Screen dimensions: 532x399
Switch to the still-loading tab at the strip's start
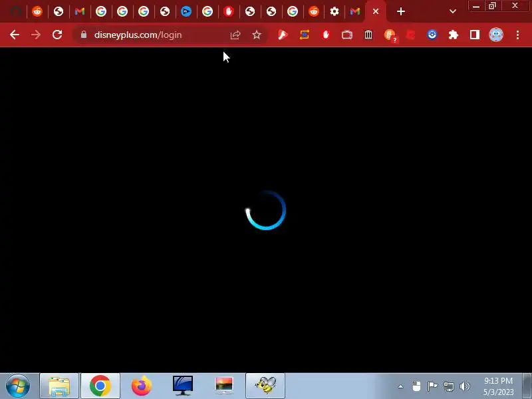tap(16, 11)
